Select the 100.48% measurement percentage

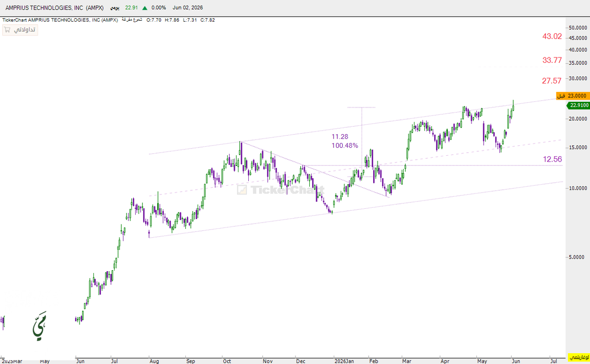(x=345, y=145)
